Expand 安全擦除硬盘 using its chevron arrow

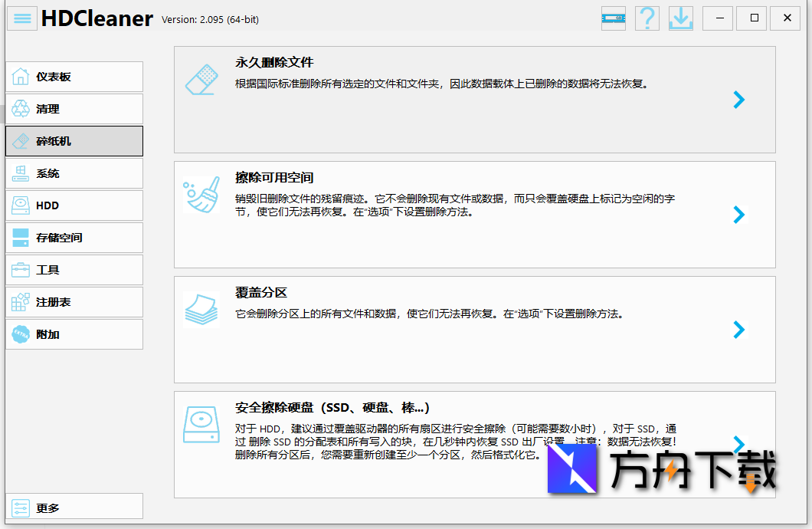[x=738, y=445]
